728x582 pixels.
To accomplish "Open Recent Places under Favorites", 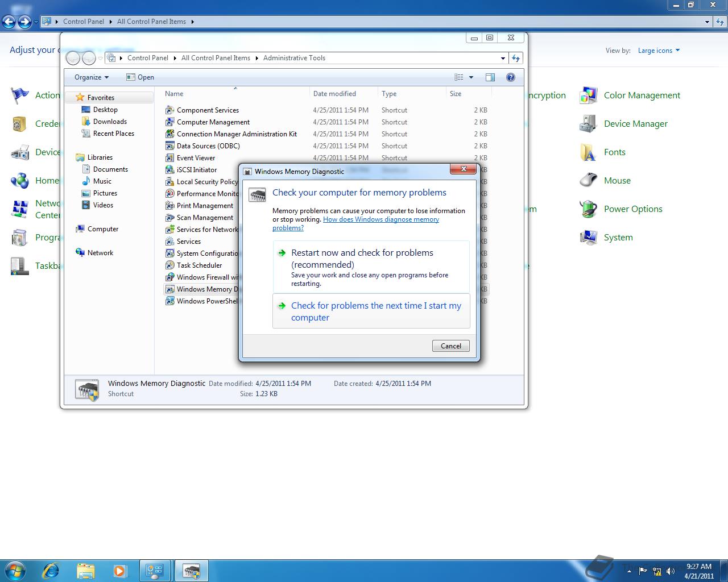I will (x=108, y=134).
